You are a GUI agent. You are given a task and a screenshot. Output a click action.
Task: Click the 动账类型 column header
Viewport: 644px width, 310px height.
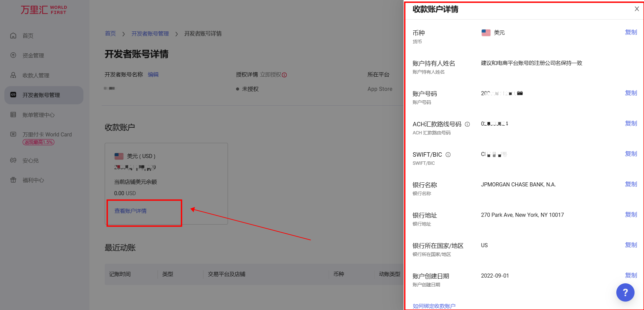390,274
